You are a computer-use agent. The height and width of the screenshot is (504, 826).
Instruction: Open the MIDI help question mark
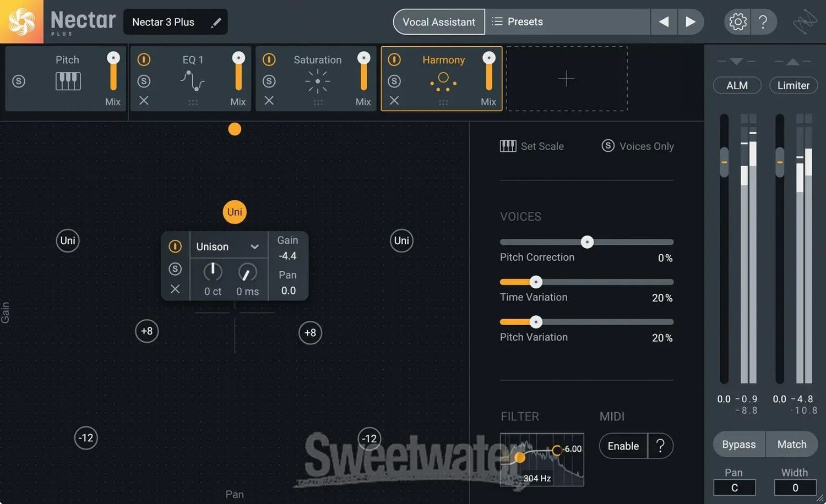(660, 446)
